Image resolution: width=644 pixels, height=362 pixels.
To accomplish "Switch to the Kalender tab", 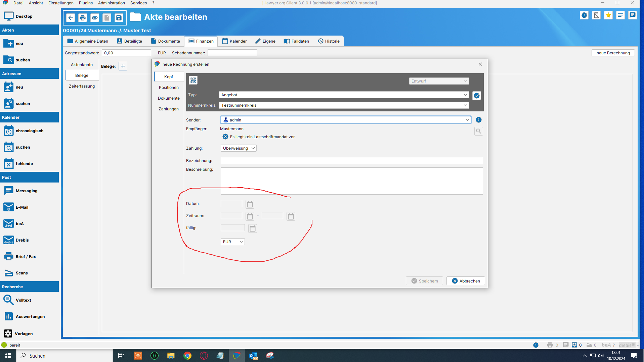I will coord(234,41).
